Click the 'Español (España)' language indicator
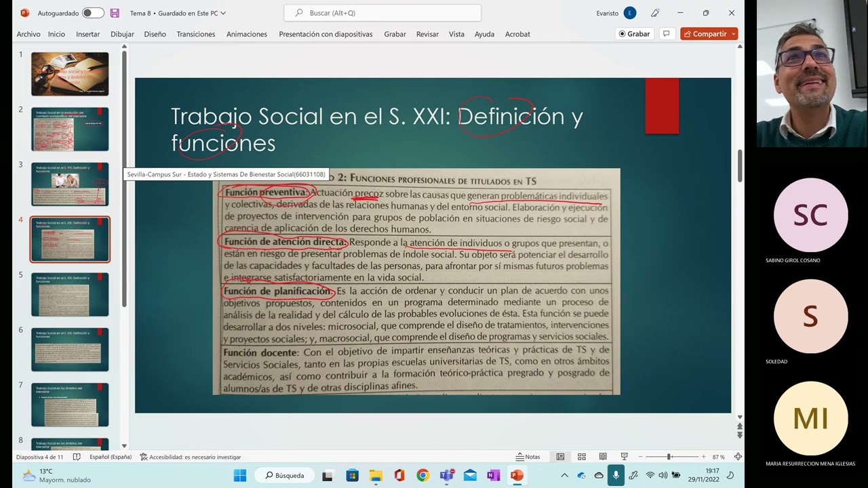 111,457
